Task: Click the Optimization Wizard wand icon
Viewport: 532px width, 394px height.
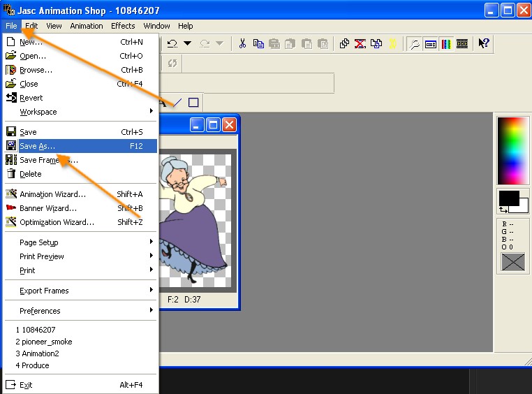Action: click(11, 221)
